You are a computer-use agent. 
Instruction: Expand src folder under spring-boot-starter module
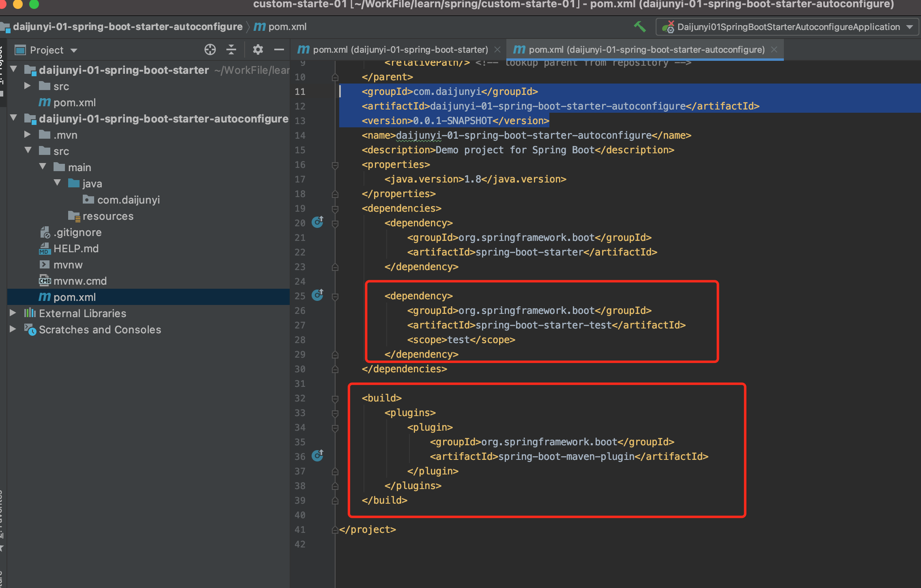tap(27, 86)
